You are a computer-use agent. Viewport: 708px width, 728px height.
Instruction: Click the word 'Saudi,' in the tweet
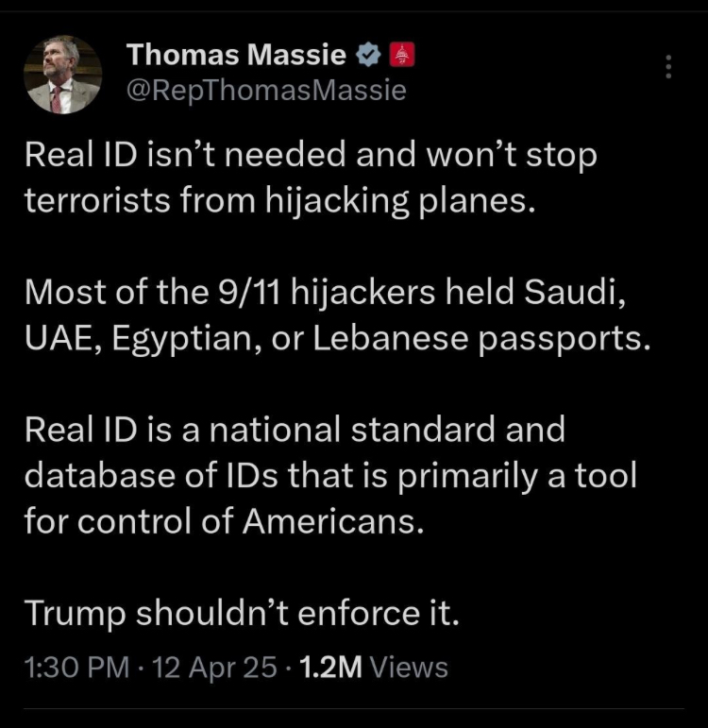click(575, 292)
